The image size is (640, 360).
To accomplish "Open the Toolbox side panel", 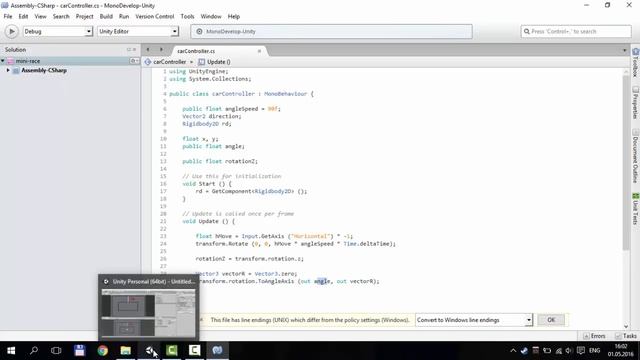I will (x=636, y=62).
